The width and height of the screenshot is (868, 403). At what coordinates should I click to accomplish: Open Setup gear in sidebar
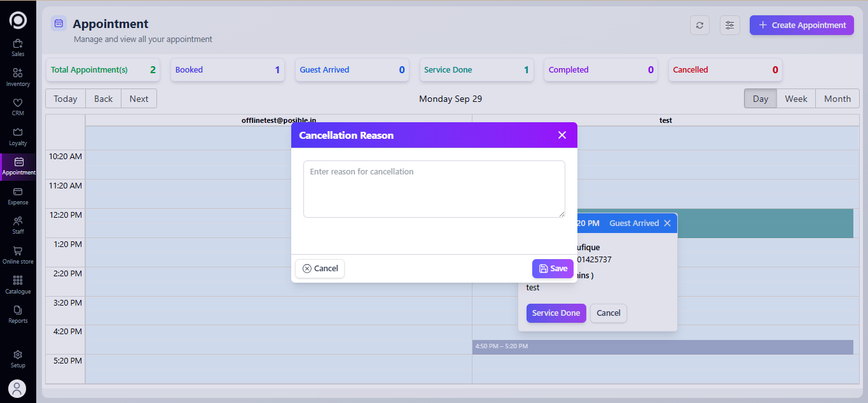(18, 358)
